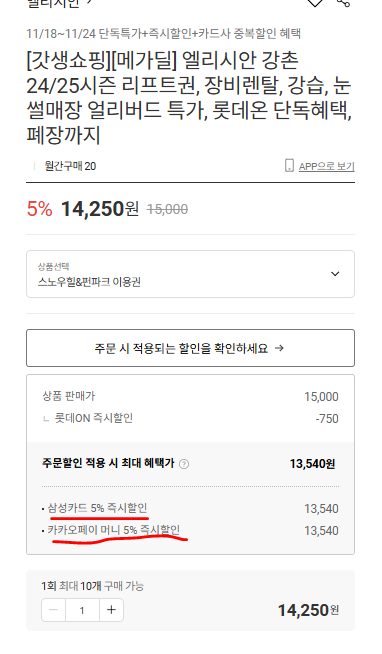This screenshot has height=654, width=382.
Task: Click the 14,250원 sale price
Action: (x=100, y=209)
